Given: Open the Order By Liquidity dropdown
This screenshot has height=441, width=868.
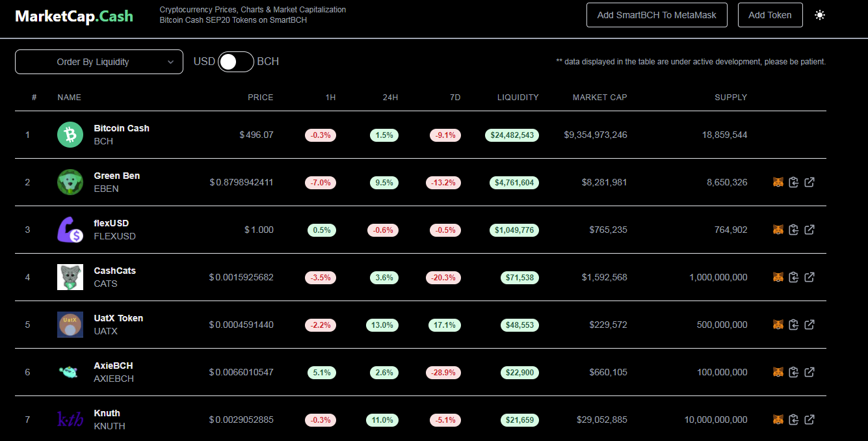Looking at the screenshot, I should click(x=99, y=62).
